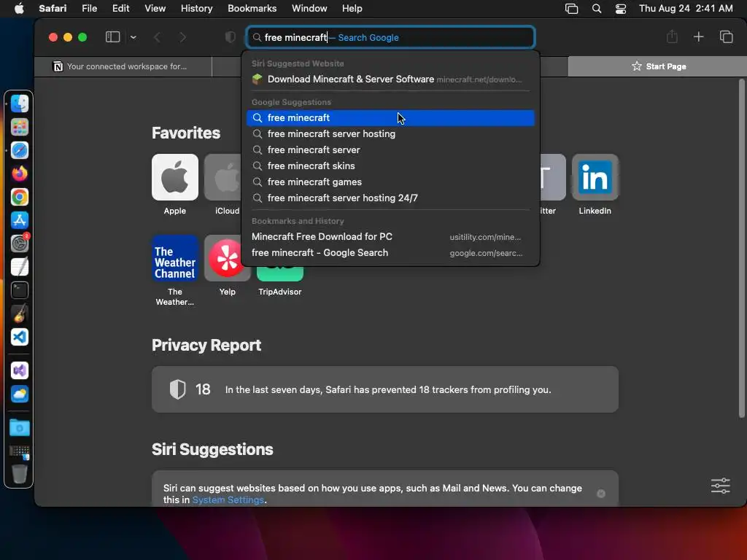Open the Bookmarks menu
Image resolution: width=747 pixels, height=560 pixels.
tap(252, 8)
